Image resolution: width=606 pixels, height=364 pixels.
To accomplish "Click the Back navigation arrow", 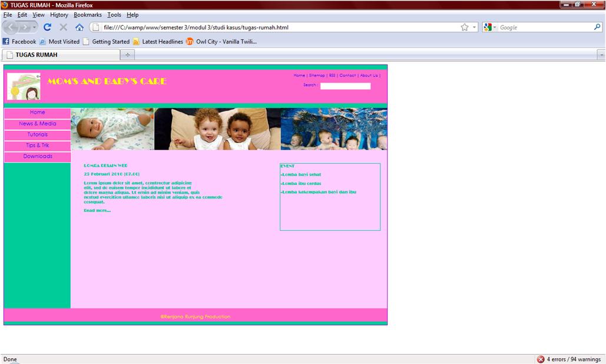I will pyautogui.click(x=11, y=28).
